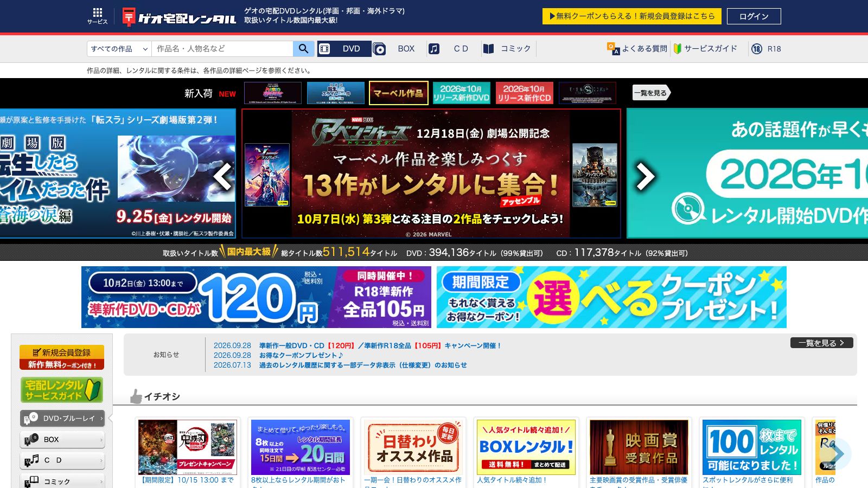The width and height of the screenshot is (868, 488).
Task: Open the 転スラ 劇場版 banner
Action: [x=118, y=174]
